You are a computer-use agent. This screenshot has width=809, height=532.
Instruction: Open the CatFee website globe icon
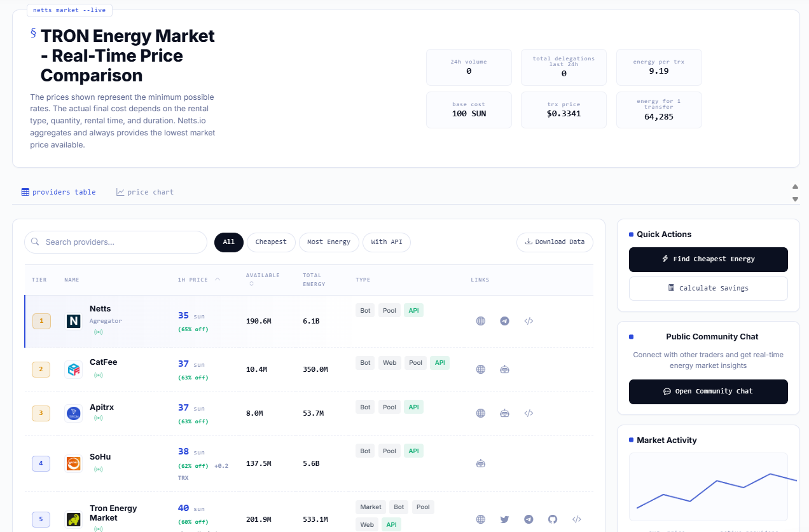pos(481,369)
